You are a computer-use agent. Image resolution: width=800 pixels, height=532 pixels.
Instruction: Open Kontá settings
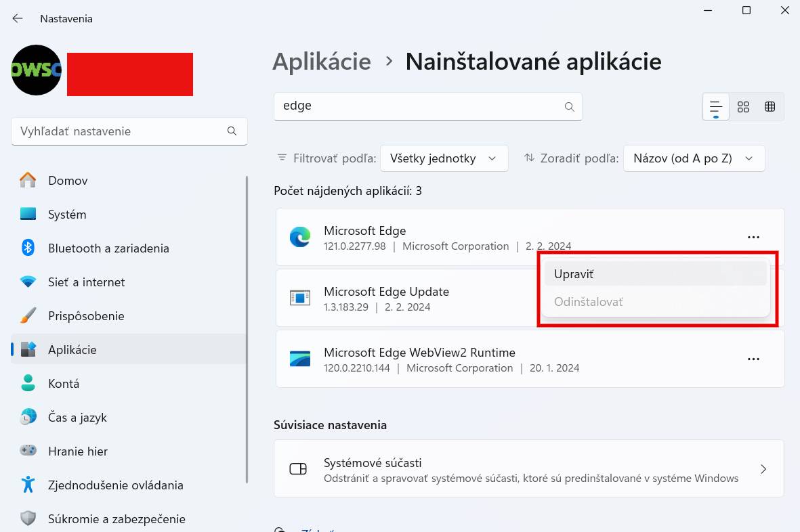click(129, 383)
